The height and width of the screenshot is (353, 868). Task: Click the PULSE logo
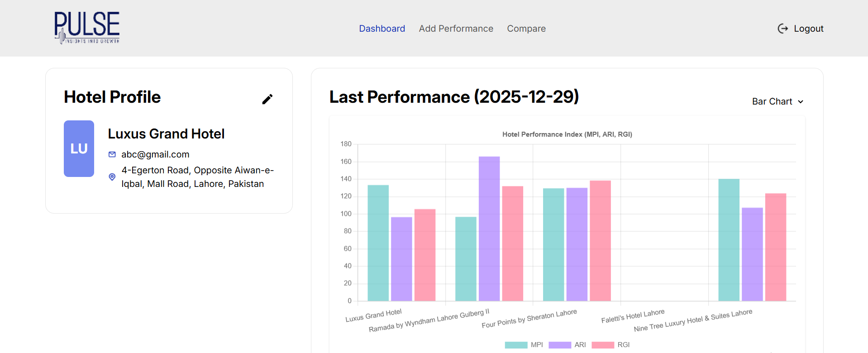87,28
